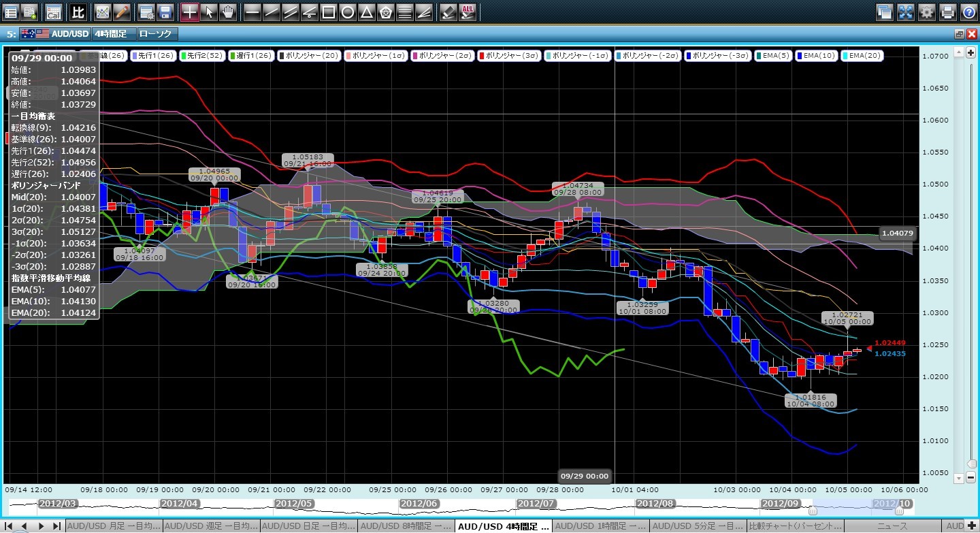The height and width of the screenshot is (533, 980).
Task: Switch to the ニュース tab
Action: 894,526
